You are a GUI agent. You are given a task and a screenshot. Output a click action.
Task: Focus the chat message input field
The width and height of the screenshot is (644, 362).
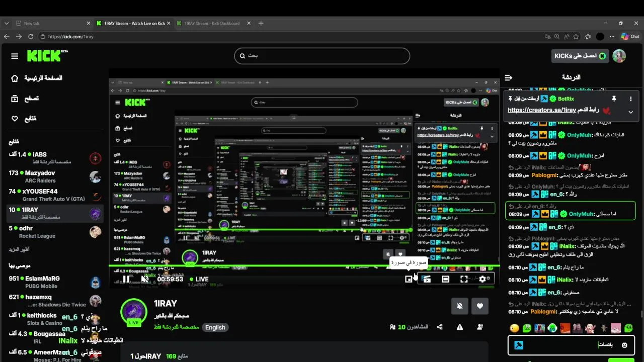(571, 345)
